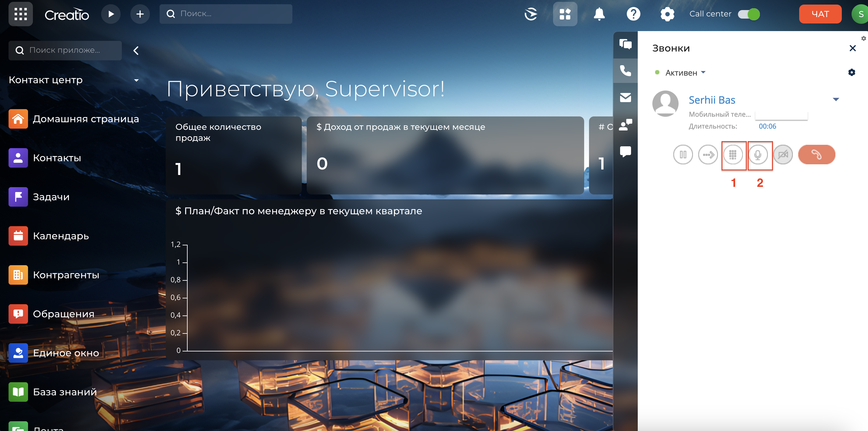Viewport: 868px width, 431px height.
Task: Add a new record with plus button
Action: click(x=140, y=14)
